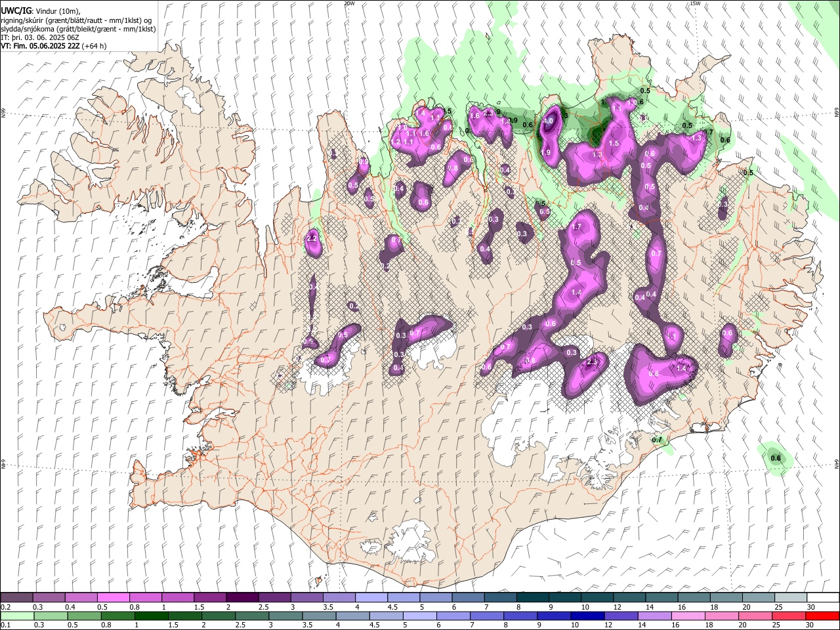Click the pale grey upper swatch starting at 25

click(791, 598)
